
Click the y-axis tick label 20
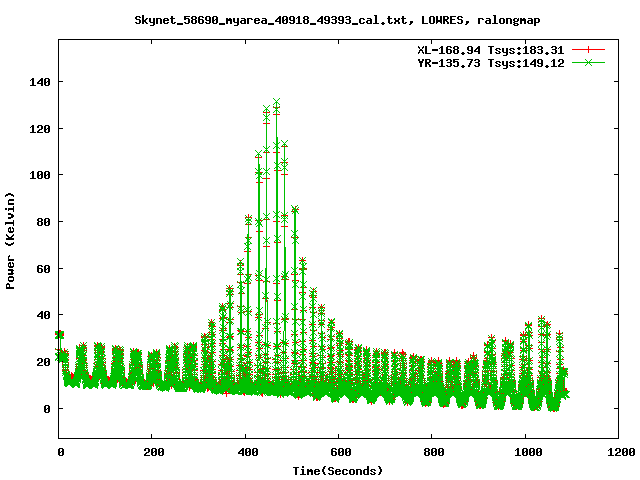click(43, 362)
